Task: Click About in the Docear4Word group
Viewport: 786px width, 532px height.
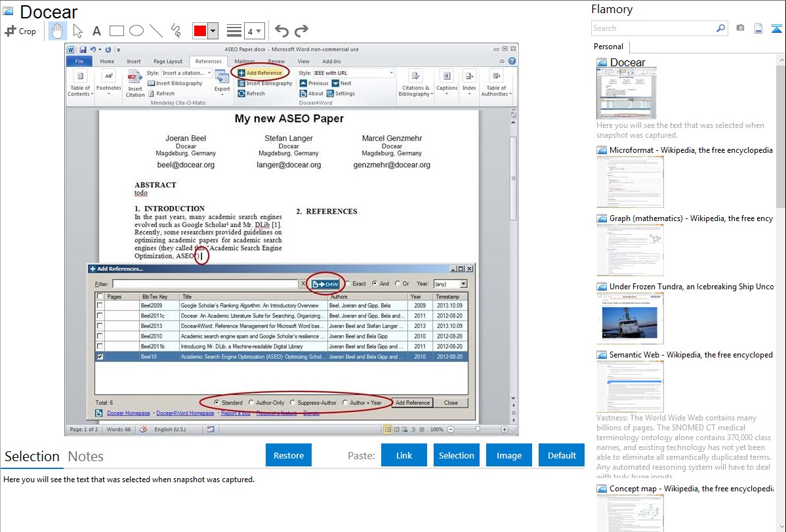Action: click(311, 93)
